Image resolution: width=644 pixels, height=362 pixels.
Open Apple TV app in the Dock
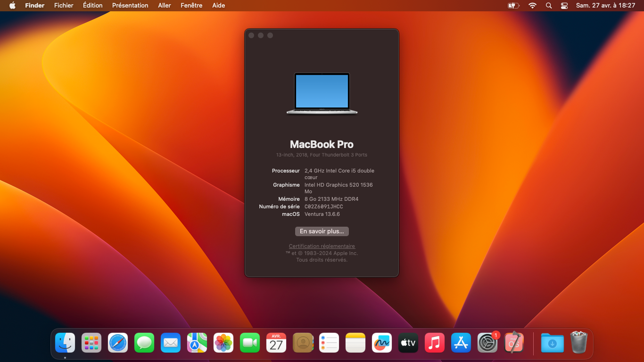[x=408, y=343]
